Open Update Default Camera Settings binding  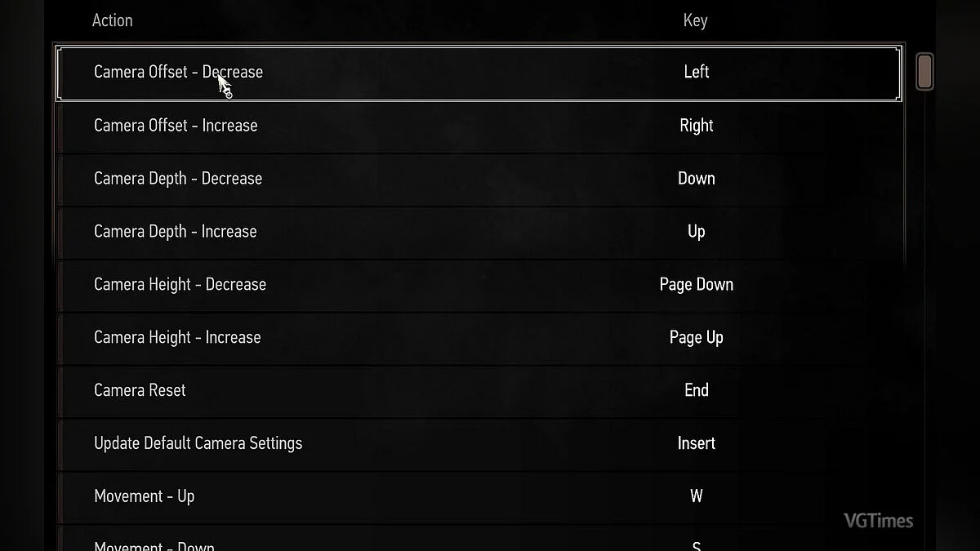pyautogui.click(x=198, y=444)
